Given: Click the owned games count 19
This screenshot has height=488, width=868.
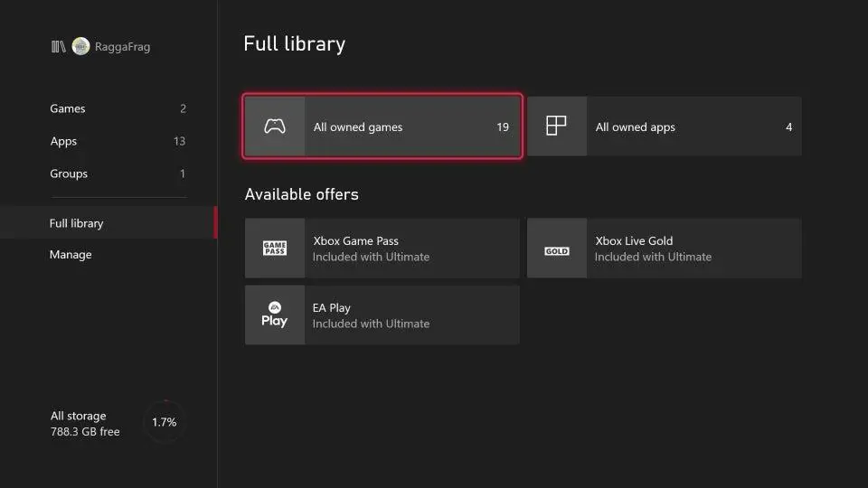Looking at the screenshot, I should [x=503, y=127].
